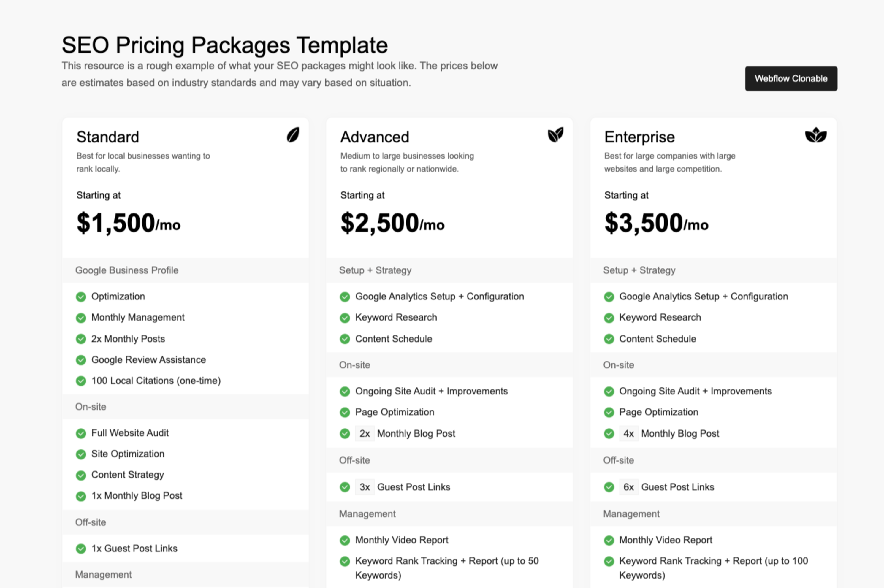Viewport: 884px width, 588px height.
Task: Click the lotus icon on the Enterprise card
Action: (815, 135)
